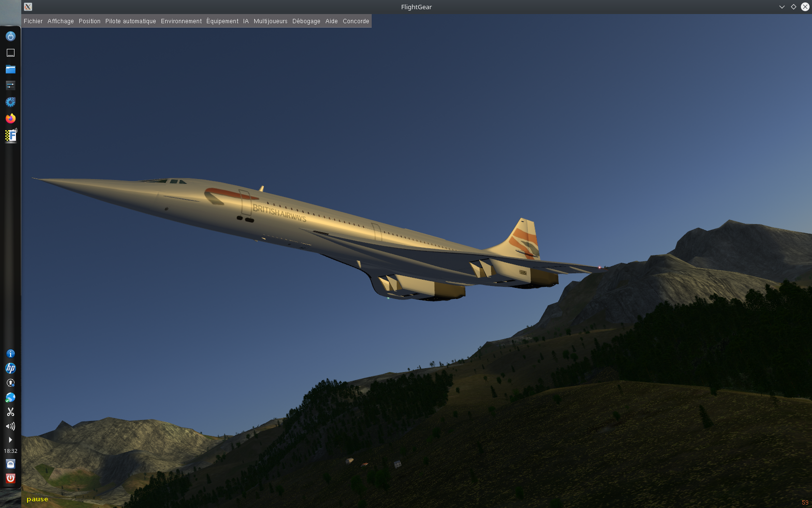The width and height of the screenshot is (812, 508).
Task: Open the Aide menu
Action: coord(332,21)
